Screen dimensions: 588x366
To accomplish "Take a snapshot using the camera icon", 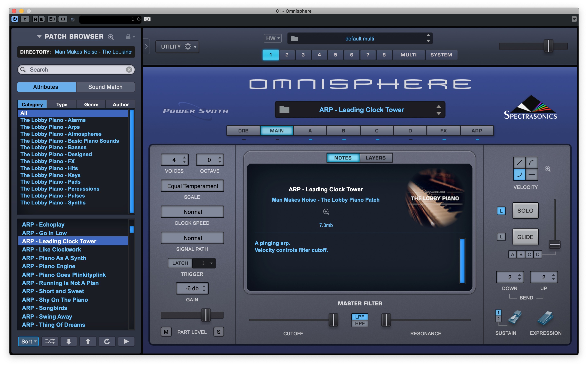I will [147, 19].
